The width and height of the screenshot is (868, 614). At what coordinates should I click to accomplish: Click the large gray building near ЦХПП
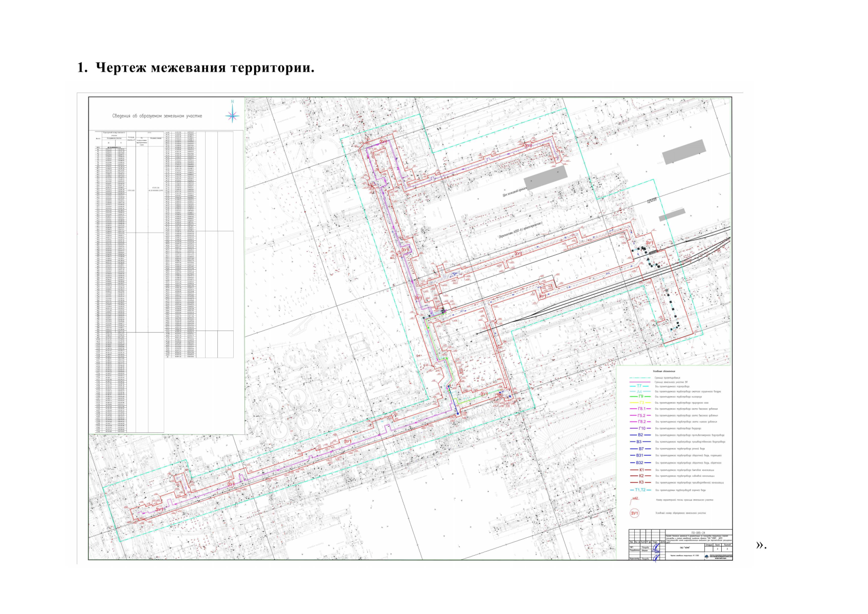[x=684, y=151]
